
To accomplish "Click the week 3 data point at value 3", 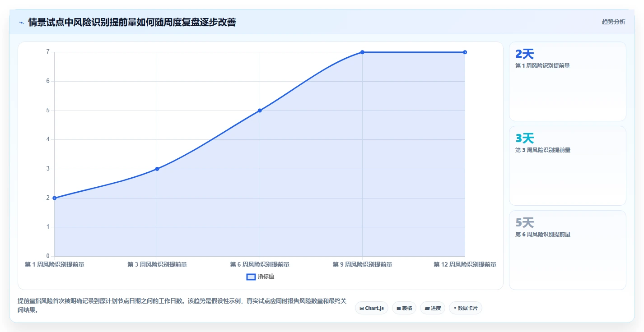I will click(x=157, y=169).
